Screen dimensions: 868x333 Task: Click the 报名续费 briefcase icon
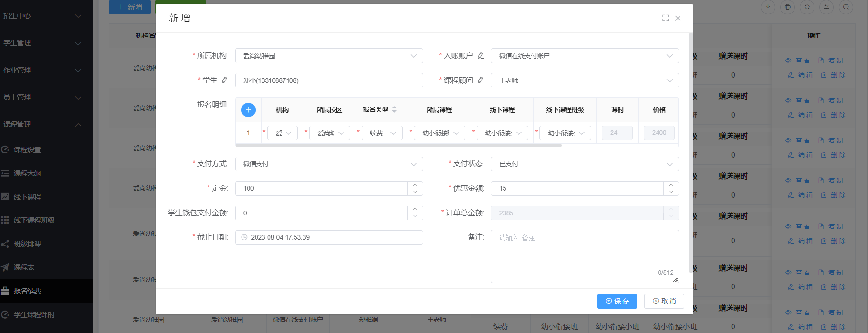pyautogui.click(x=5, y=291)
